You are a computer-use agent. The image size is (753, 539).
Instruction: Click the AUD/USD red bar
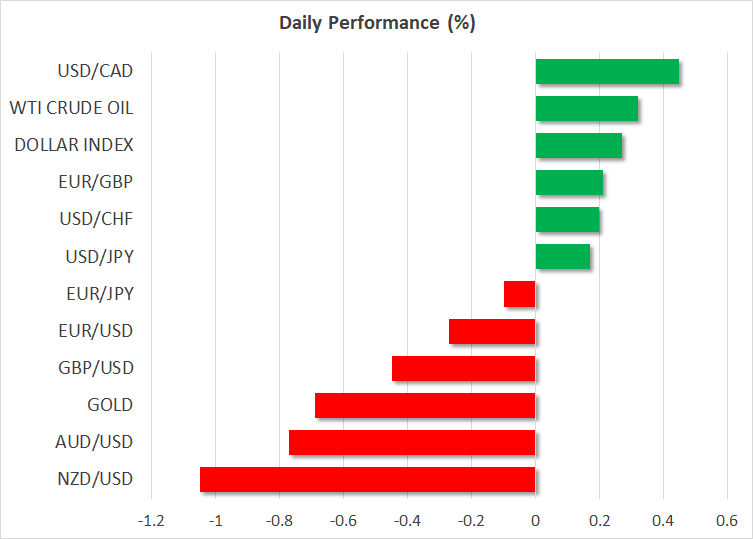click(412, 442)
